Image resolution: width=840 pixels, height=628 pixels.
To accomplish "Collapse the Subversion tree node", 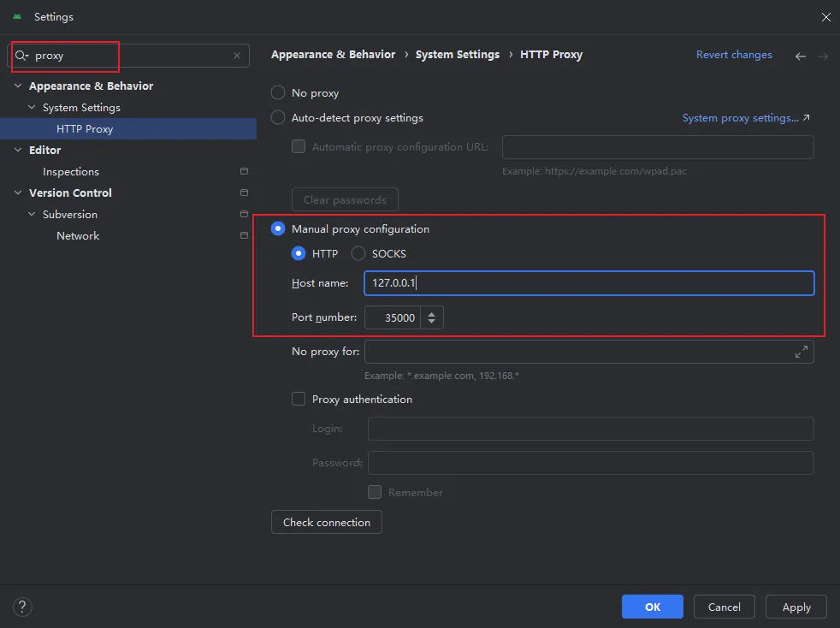I will [32, 215].
